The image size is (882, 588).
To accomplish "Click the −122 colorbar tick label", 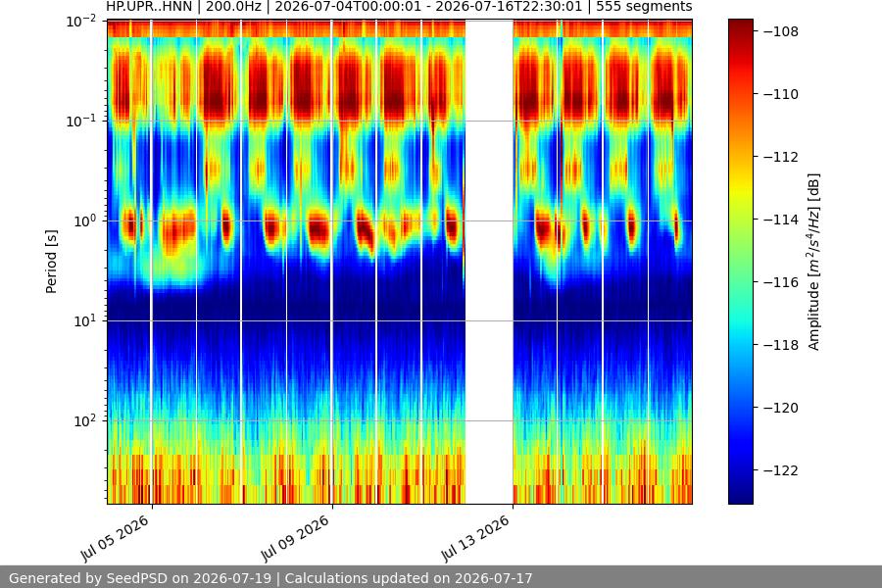I will point(781,470).
